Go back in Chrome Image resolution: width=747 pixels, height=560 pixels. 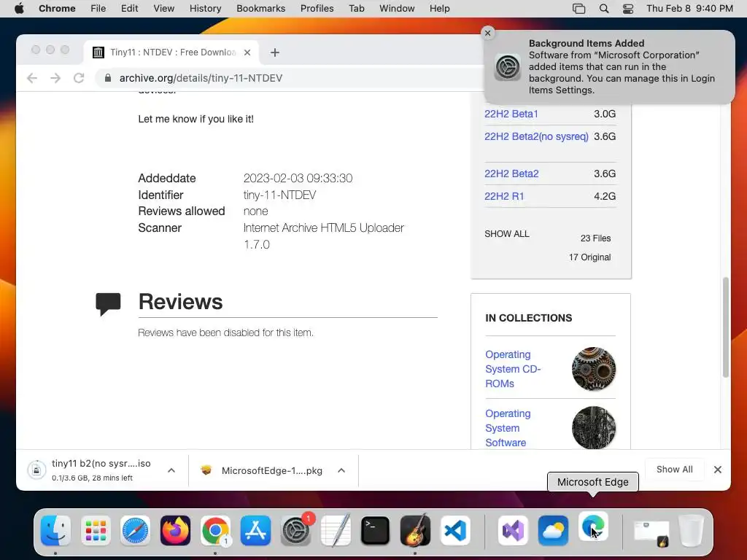click(x=32, y=78)
